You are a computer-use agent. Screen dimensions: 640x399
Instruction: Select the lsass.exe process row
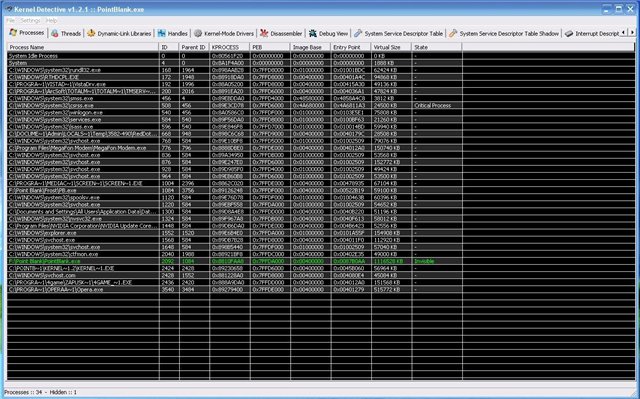235,126
